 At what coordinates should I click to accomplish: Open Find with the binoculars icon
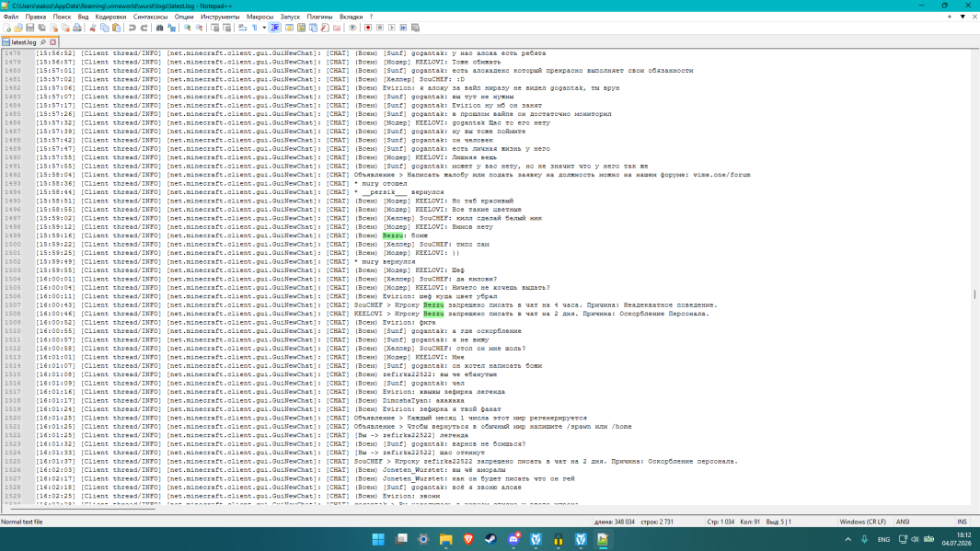(159, 28)
